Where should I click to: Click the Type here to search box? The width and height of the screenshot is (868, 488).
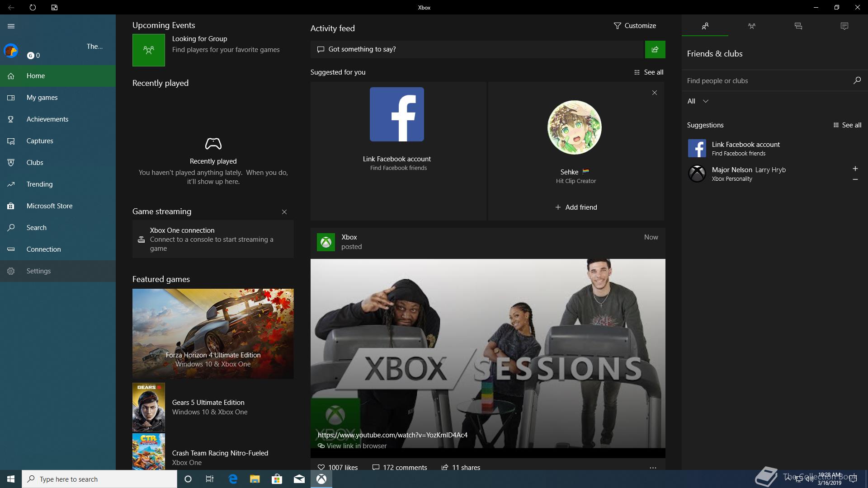click(x=99, y=479)
